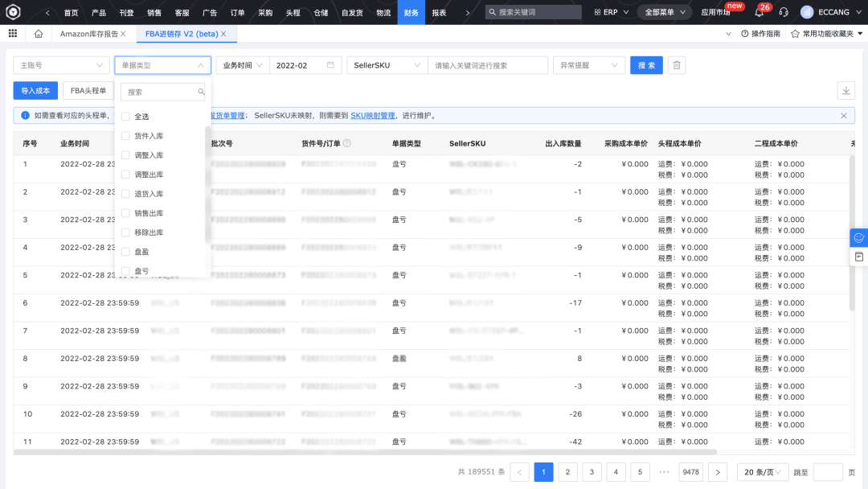Enable the 货件入库 checkbox
868x489 pixels.
coord(125,135)
